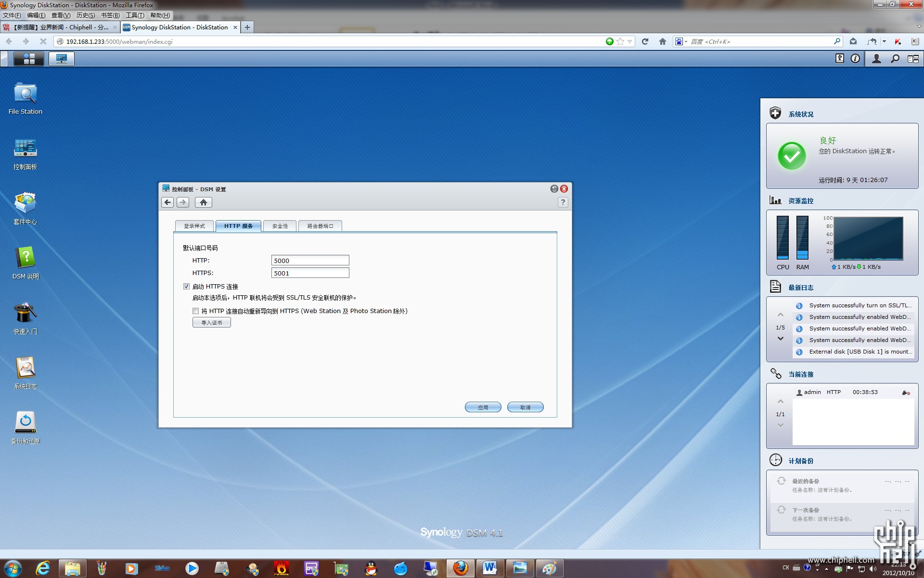Open Firefox from Windows taskbar
This screenshot has height=578, width=924.
click(x=461, y=568)
